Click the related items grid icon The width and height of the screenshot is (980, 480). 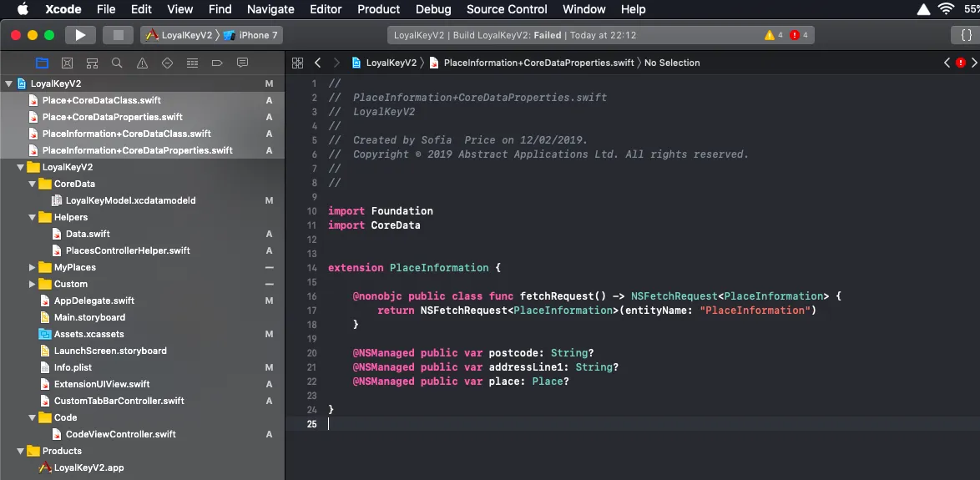tap(297, 63)
